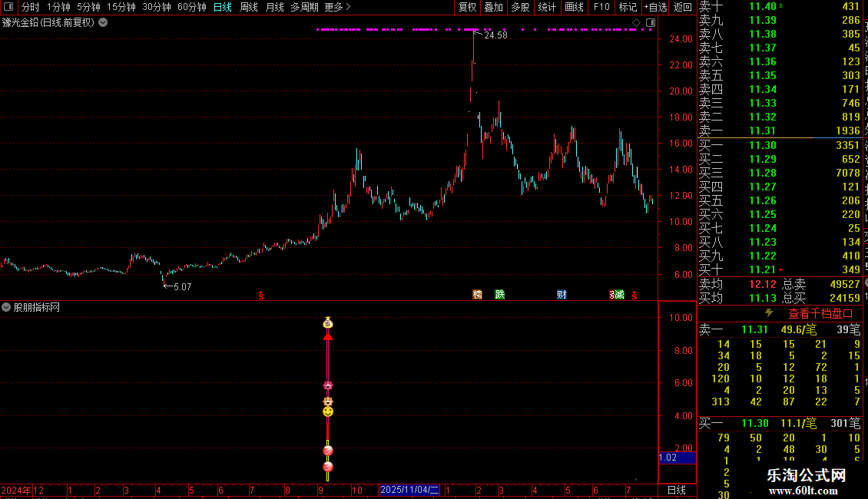Select the 30分钟 period tab
Image resolution: width=868 pixels, height=499 pixels.
pos(157,7)
